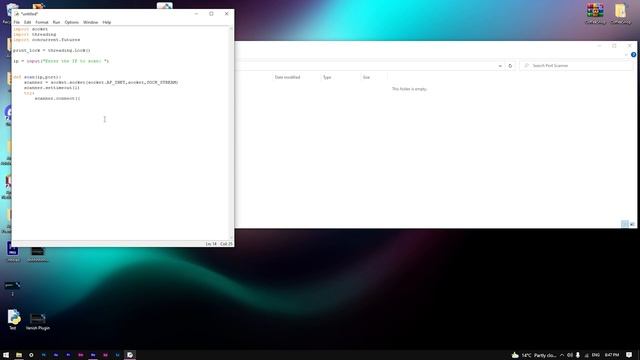640x360 pixels.
Task: Click the 'import threading' code line
Action: click(x=34, y=34)
